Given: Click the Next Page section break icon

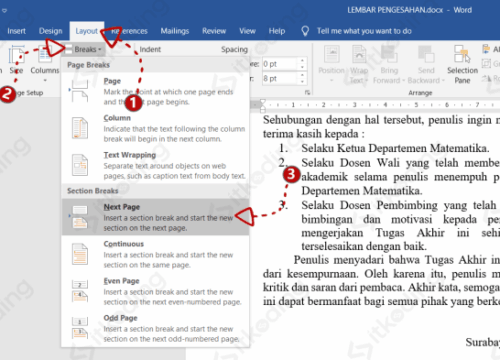Looking at the screenshot, I should [80, 217].
